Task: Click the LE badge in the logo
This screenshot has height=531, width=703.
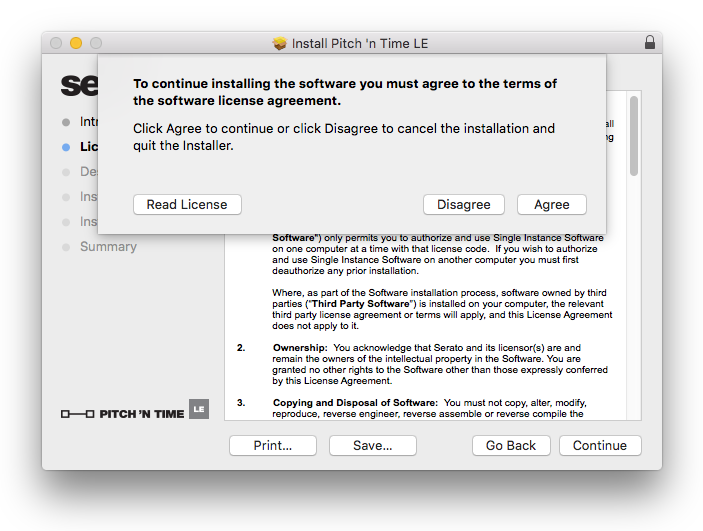Action: tap(199, 409)
